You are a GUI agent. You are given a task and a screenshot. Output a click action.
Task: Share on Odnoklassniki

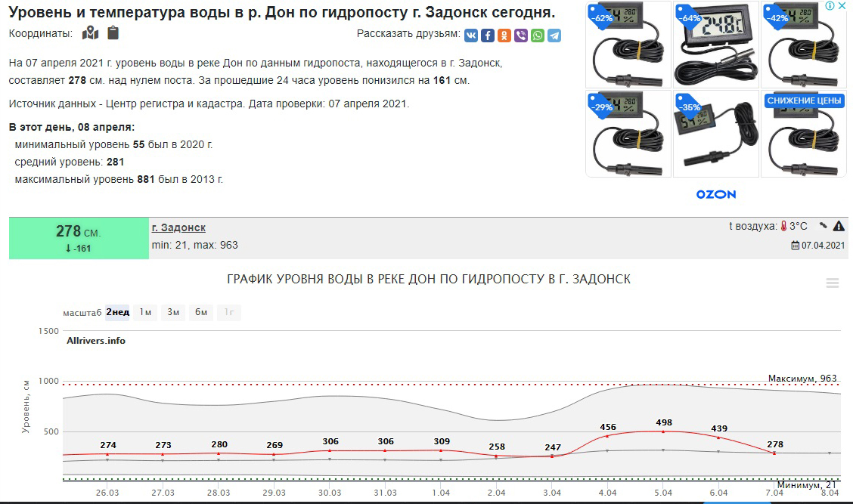pos(504,36)
